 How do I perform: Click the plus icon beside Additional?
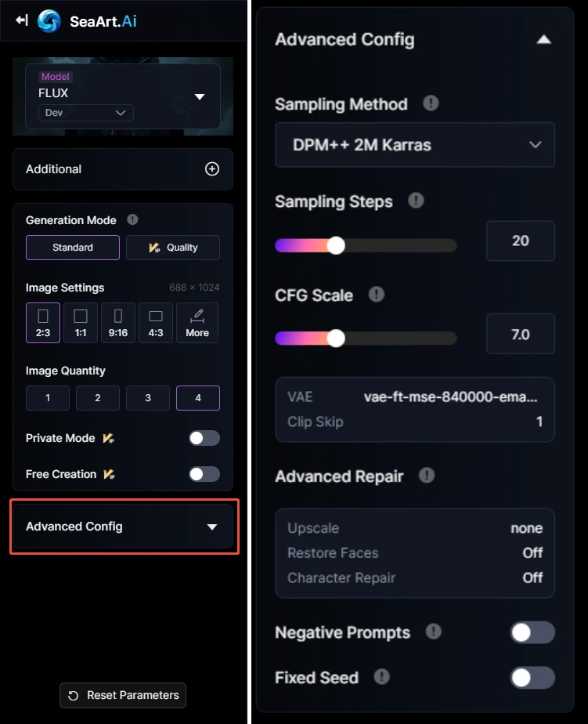(211, 169)
